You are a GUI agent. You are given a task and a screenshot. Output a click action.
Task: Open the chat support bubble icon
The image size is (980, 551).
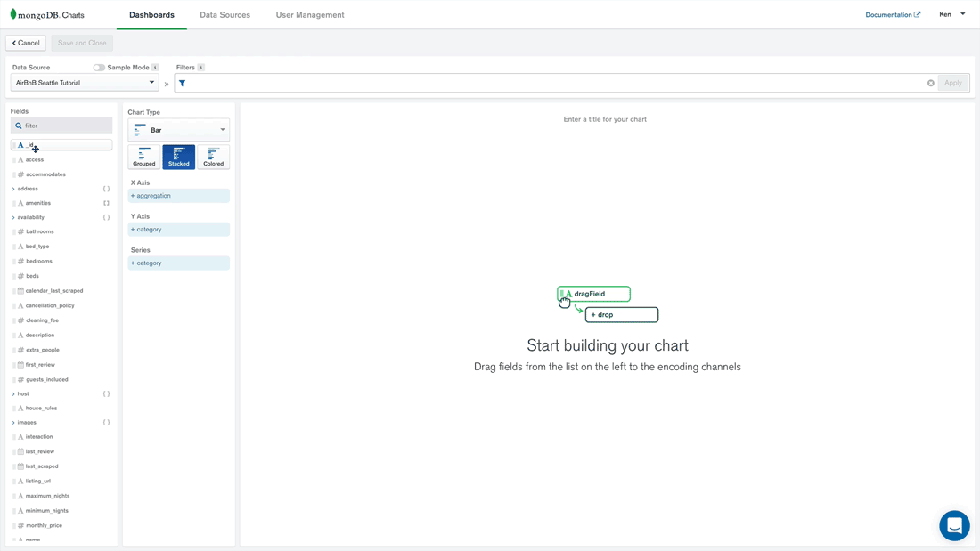click(954, 525)
